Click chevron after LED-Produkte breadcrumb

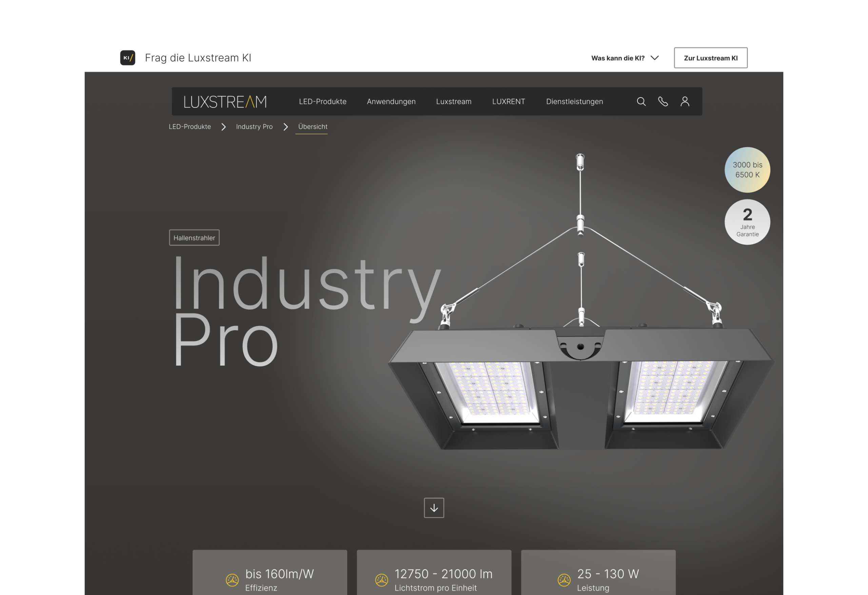[223, 127]
